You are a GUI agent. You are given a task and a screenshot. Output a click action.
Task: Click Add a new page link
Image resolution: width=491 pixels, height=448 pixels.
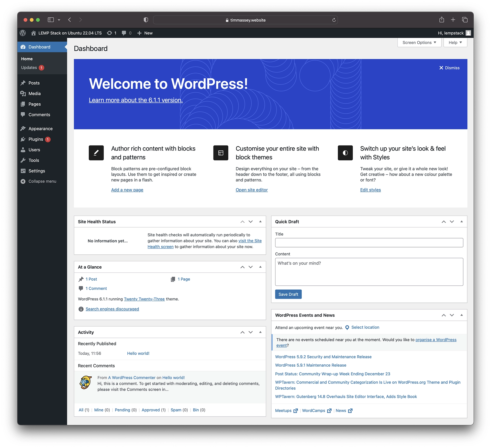point(127,190)
